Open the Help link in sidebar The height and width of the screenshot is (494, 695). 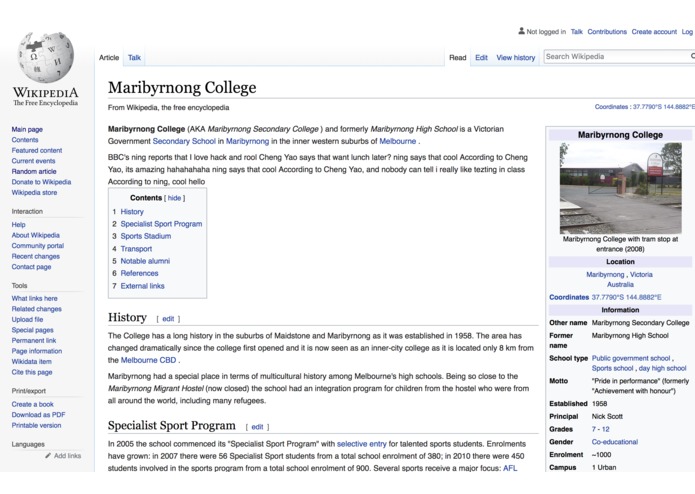pos(18,224)
